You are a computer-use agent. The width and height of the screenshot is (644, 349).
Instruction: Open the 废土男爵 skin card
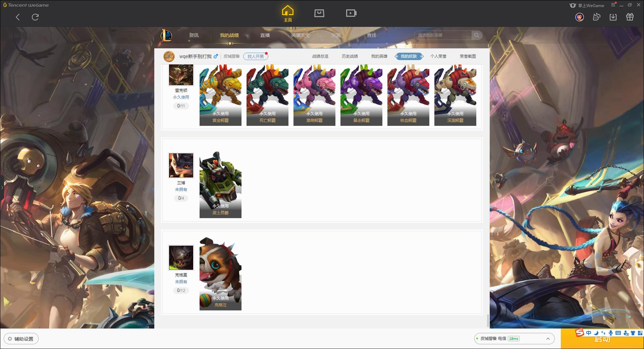click(x=220, y=185)
